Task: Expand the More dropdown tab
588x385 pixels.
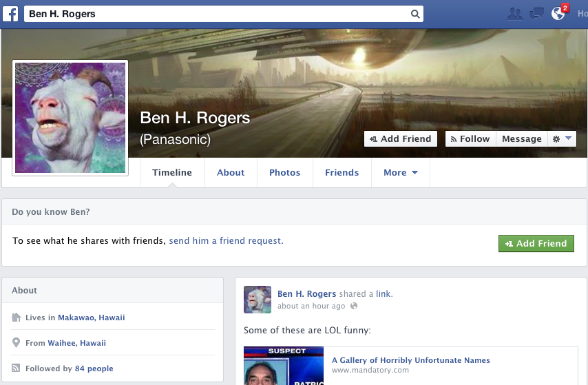Action: coord(400,173)
